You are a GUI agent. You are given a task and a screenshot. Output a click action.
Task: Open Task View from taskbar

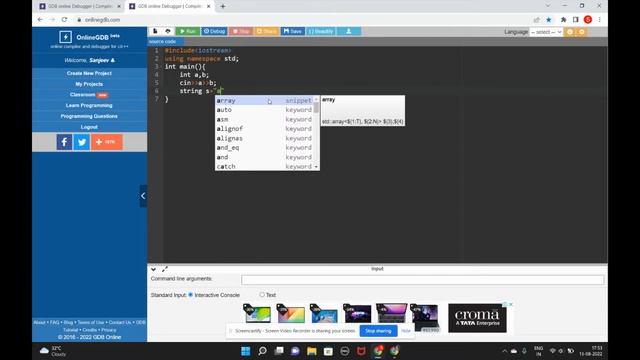[279, 351]
